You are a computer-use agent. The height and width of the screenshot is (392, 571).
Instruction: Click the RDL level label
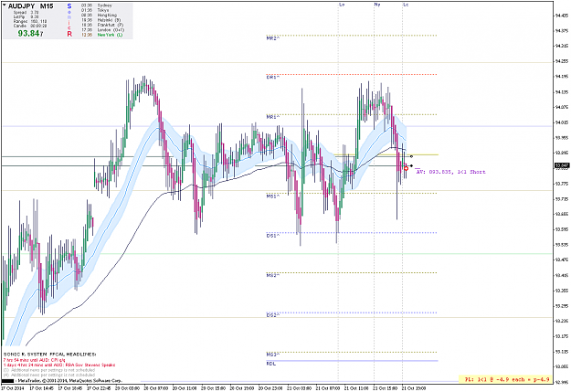(x=271, y=364)
